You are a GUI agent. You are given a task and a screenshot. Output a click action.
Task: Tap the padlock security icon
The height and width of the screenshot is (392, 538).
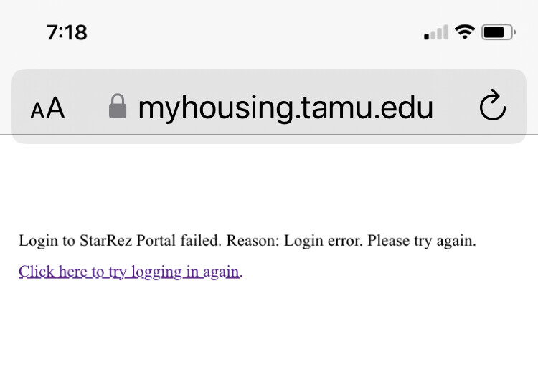tap(118, 106)
